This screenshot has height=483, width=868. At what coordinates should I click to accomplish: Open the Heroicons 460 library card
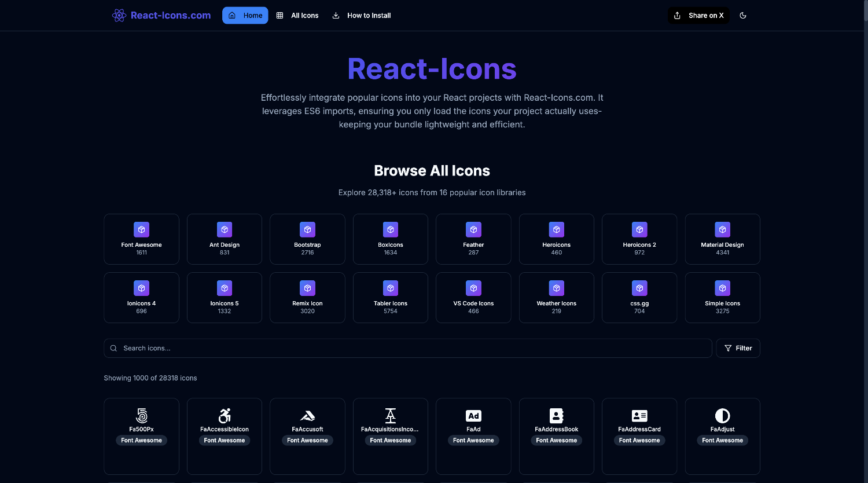point(557,239)
